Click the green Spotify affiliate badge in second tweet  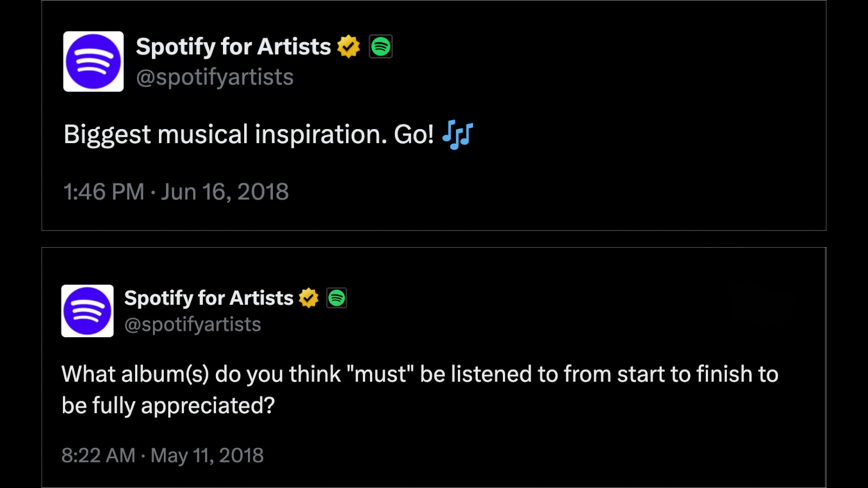click(336, 298)
